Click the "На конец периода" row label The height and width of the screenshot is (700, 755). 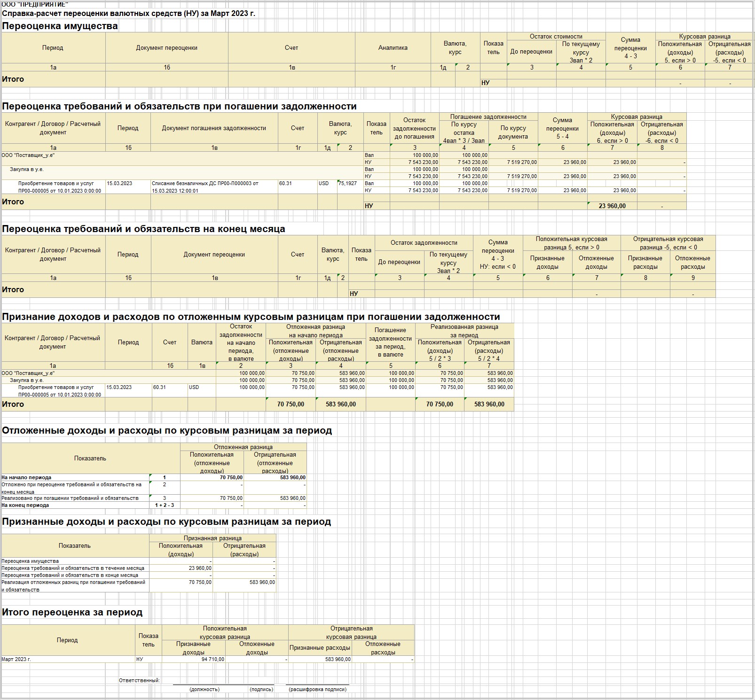click(25, 505)
